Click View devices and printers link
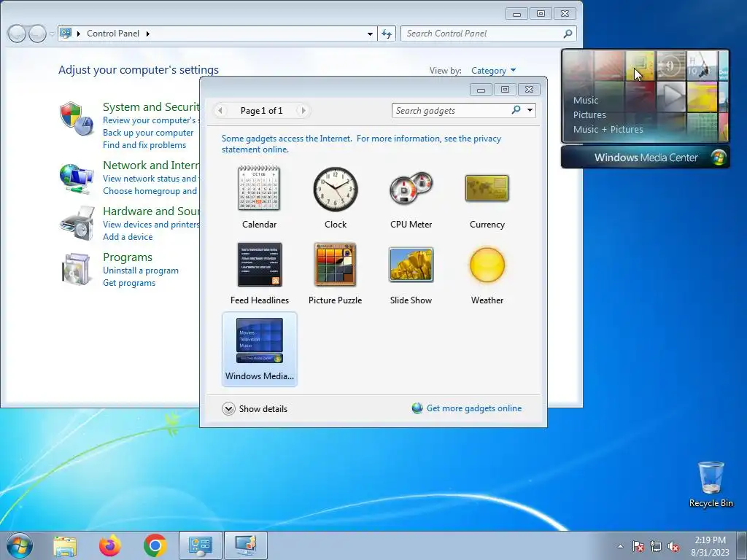 [x=151, y=225]
